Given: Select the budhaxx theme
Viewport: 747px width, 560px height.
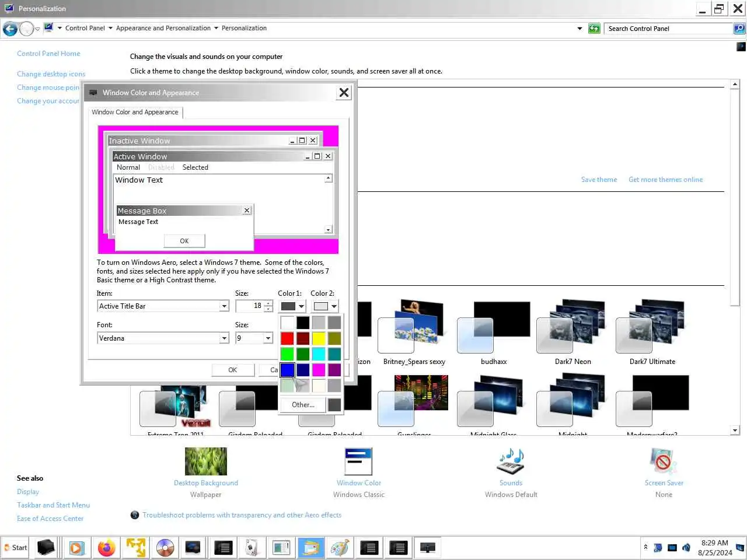Looking at the screenshot, I should [494, 332].
